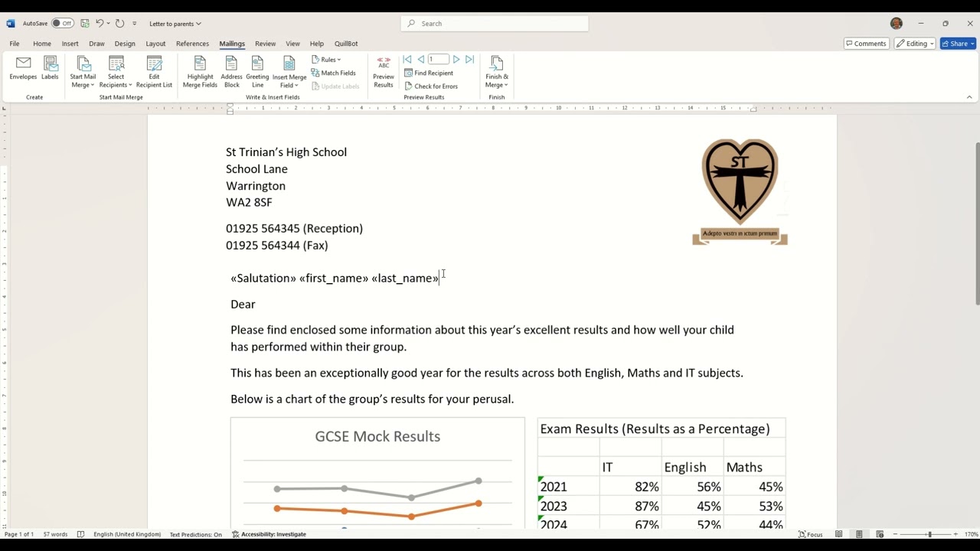Screen dimensions: 980x551
Task: Run Check for Errors
Action: point(431,86)
